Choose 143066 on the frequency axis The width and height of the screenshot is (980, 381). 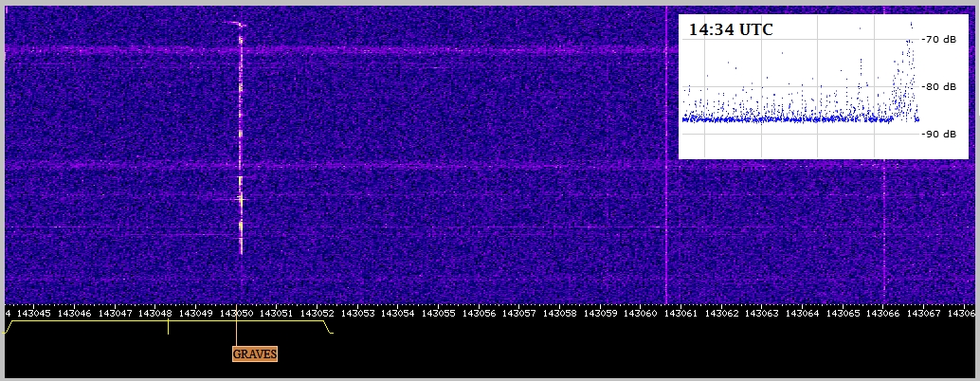(884, 313)
